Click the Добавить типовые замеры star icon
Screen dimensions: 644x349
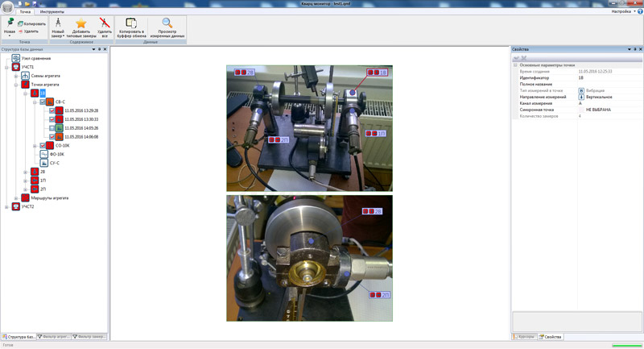[x=81, y=23]
